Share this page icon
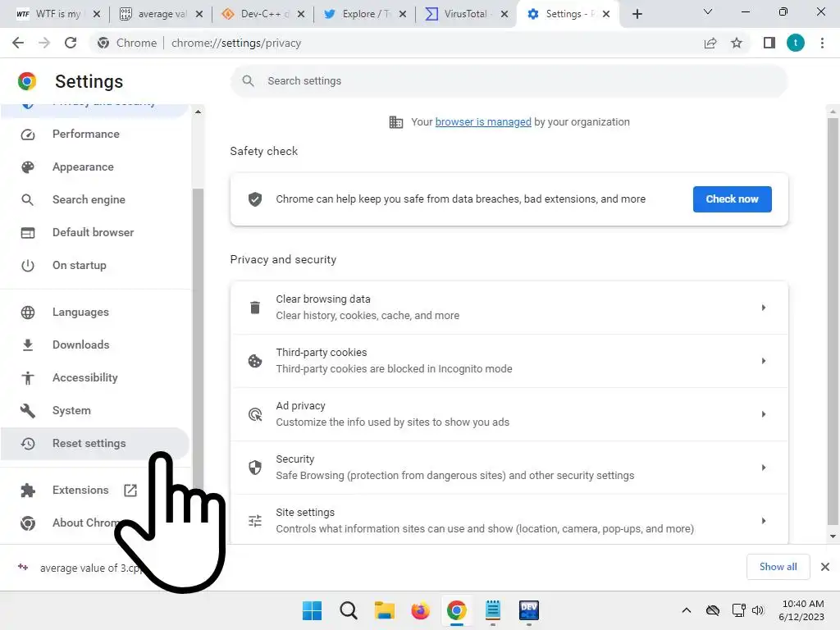This screenshot has height=630, width=840. pos(710,43)
